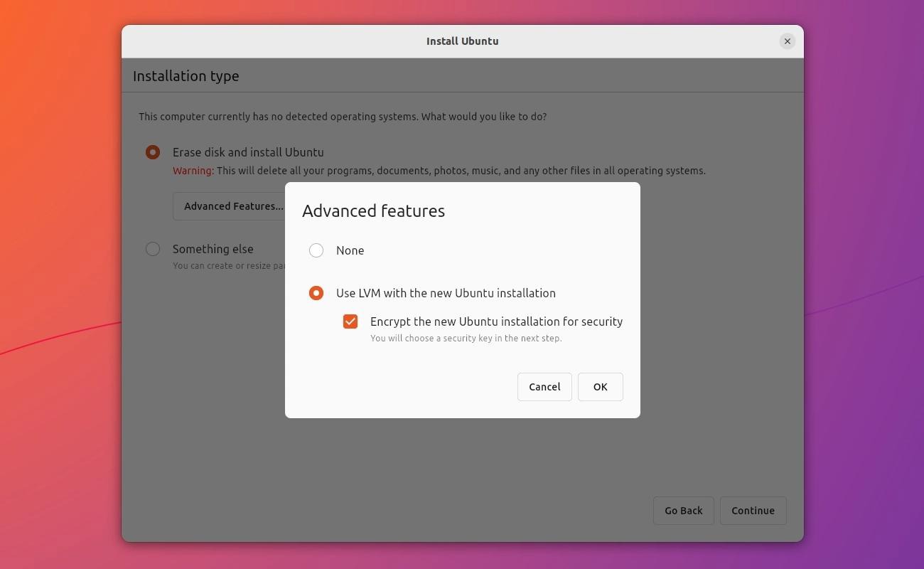Click the Continue button
This screenshot has width=924, height=569.
(753, 511)
